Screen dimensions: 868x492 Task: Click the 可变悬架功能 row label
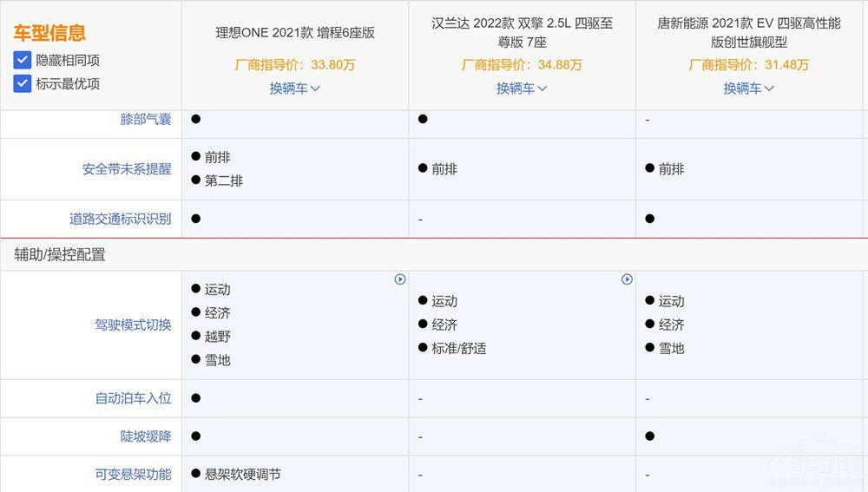(x=133, y=475)
